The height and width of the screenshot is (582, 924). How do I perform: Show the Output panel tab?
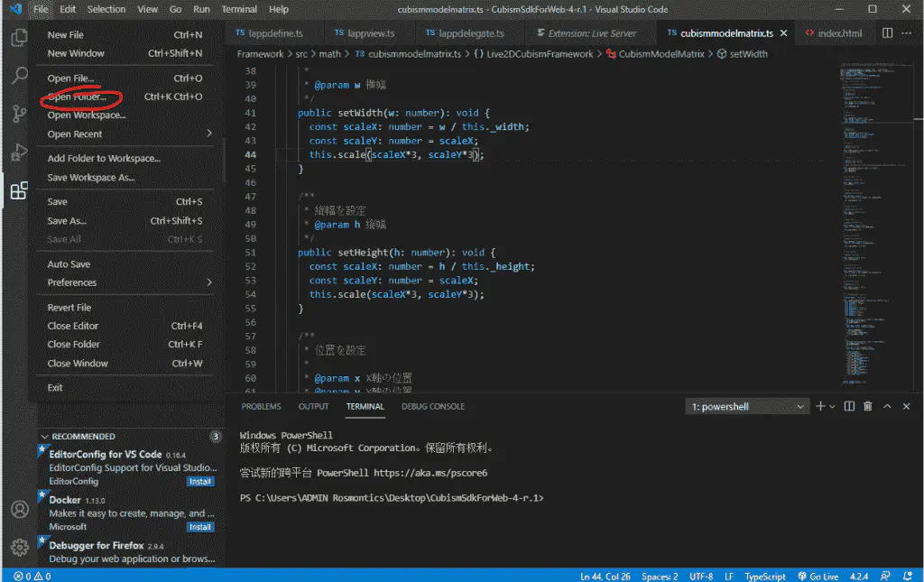[313, 406]
